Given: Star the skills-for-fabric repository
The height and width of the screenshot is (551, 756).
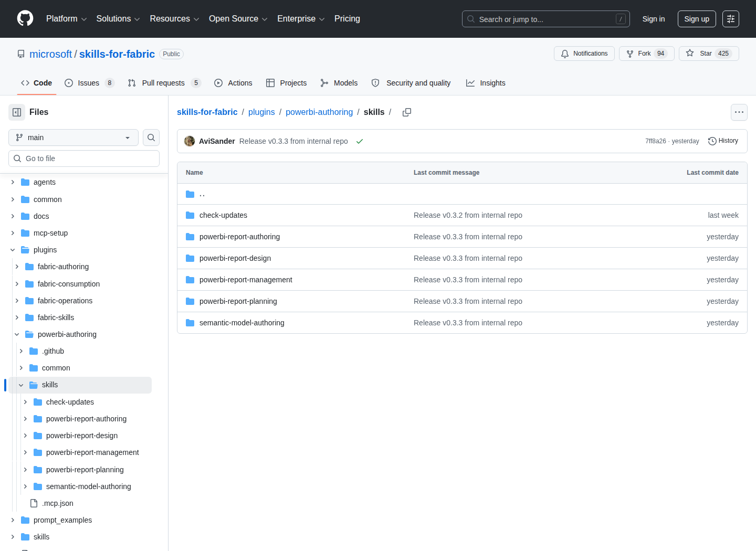Looking at the screenshot, I should pyautogui.click(x=709, y=54).
